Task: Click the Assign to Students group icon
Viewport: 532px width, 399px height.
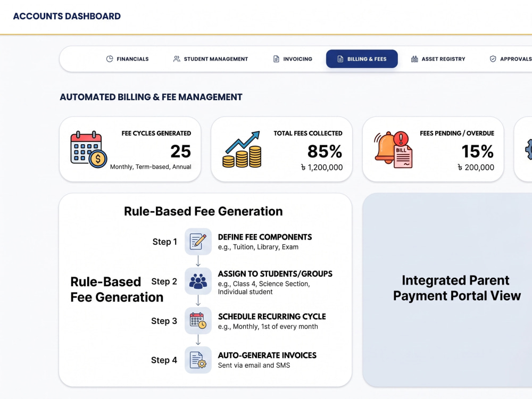Action: coord(198,281)
